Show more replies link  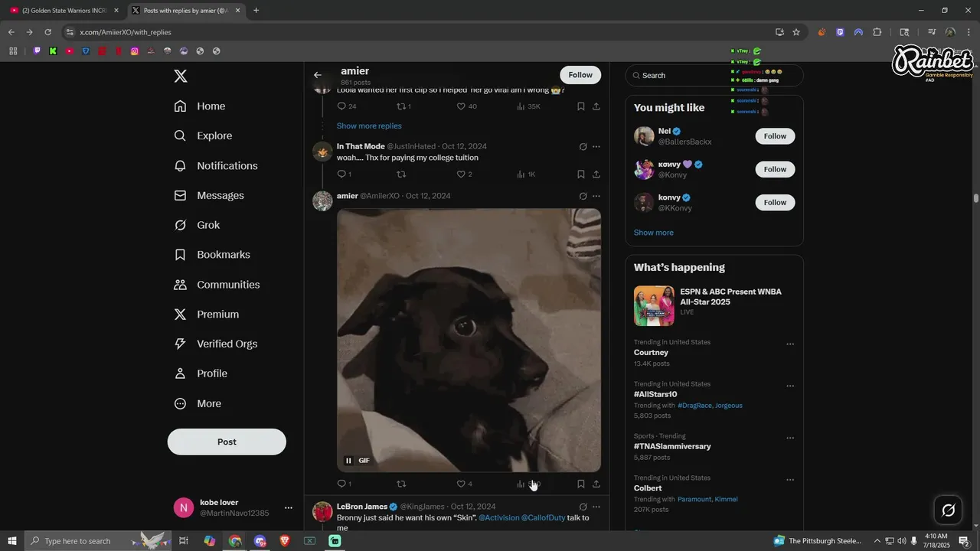[x=369, y=126]
